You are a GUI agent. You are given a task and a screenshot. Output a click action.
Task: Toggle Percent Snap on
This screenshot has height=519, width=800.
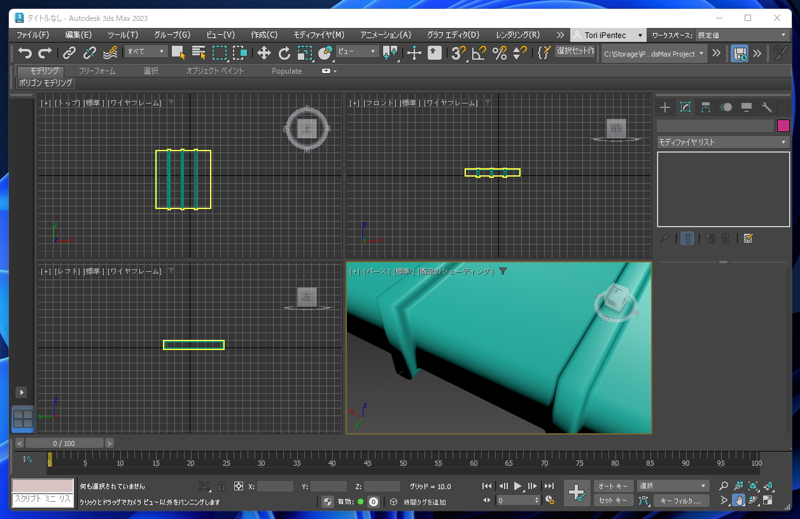499,53
